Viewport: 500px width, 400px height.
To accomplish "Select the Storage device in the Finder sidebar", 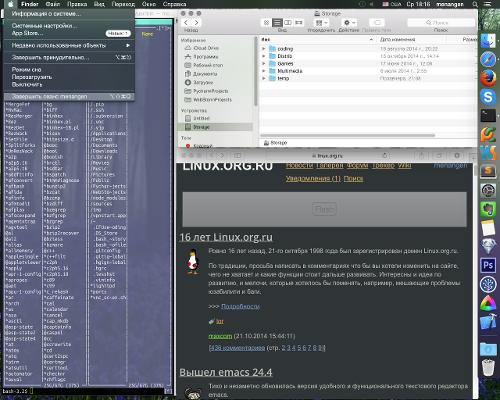I will (215, 127).
